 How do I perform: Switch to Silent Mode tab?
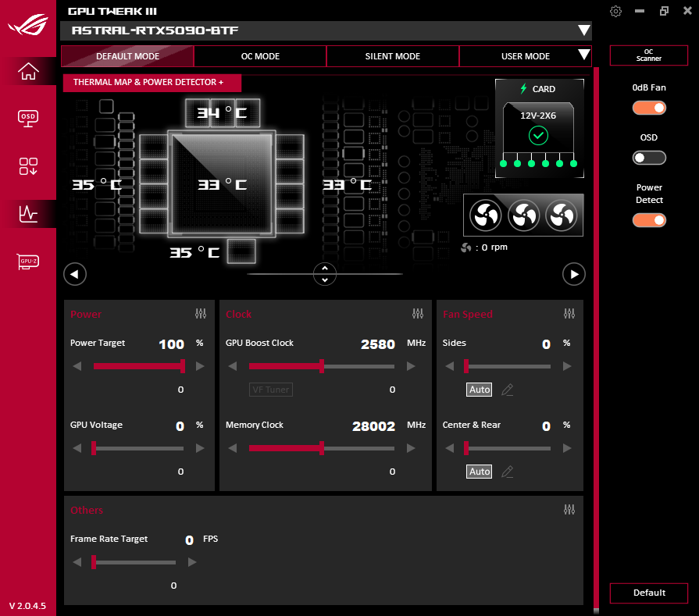(x=393, y=56)
